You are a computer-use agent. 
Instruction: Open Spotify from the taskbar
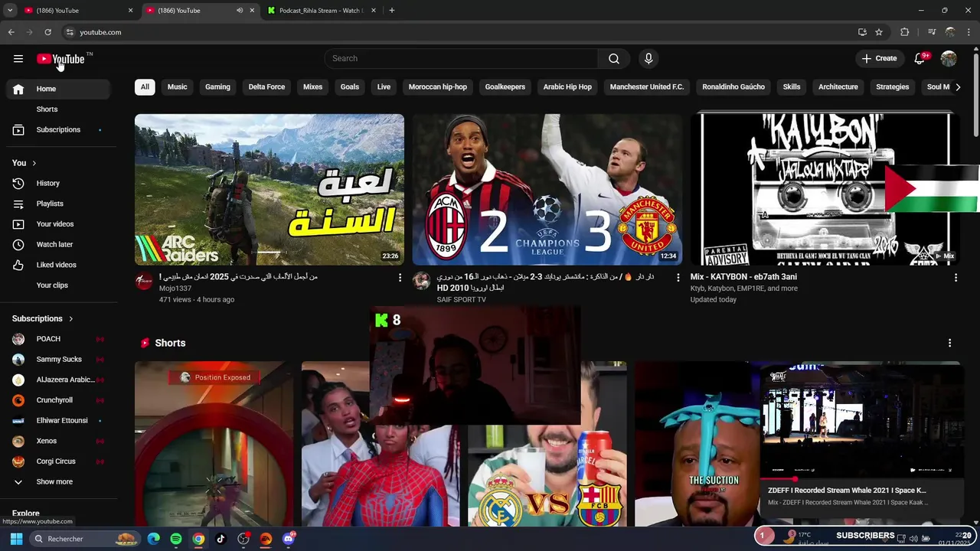[x=176, y=539]
